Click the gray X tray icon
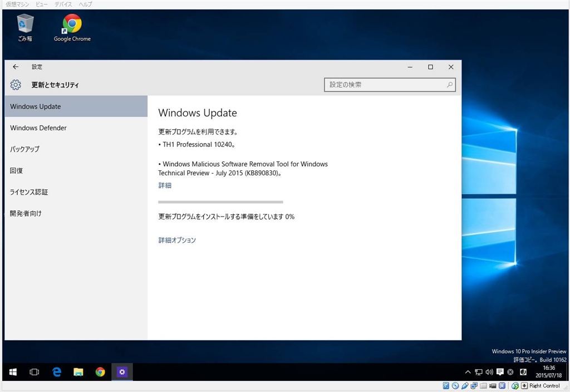Screen dimensions: 570x392 (x=510, y=372)
